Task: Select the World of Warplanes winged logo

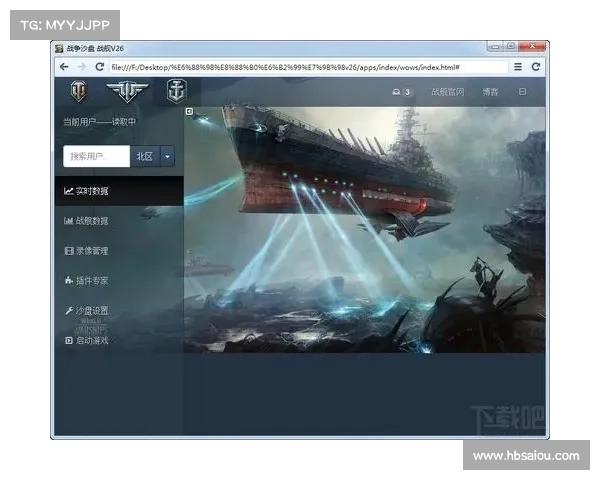Action: [x=127, y=92]
